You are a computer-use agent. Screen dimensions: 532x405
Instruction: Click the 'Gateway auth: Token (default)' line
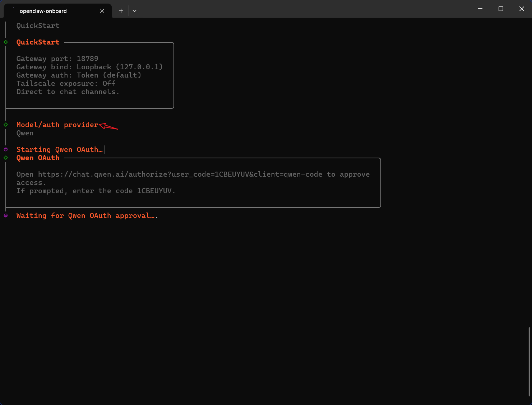click(x=79, y=75)
